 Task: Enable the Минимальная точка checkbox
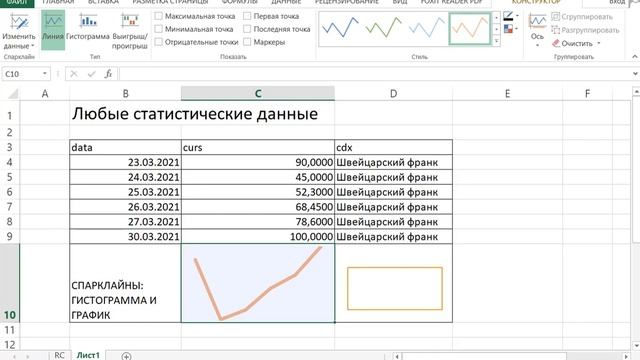(x=159, y=29)
